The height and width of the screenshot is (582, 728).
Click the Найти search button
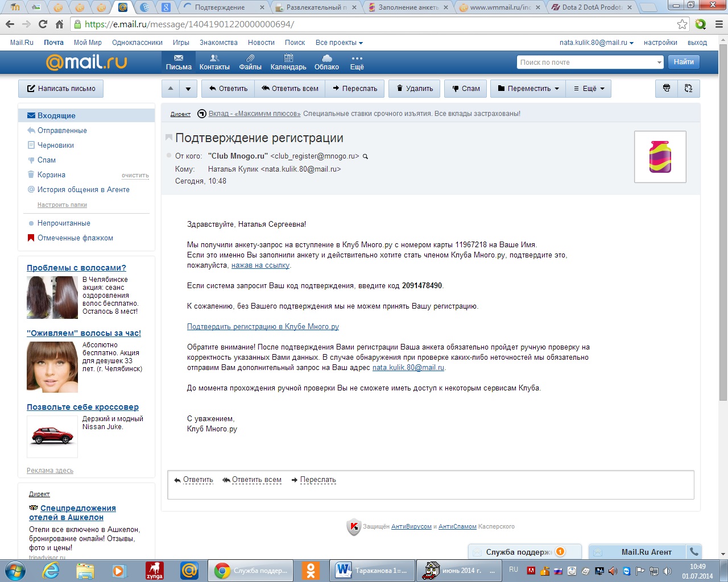pos(684,62)
